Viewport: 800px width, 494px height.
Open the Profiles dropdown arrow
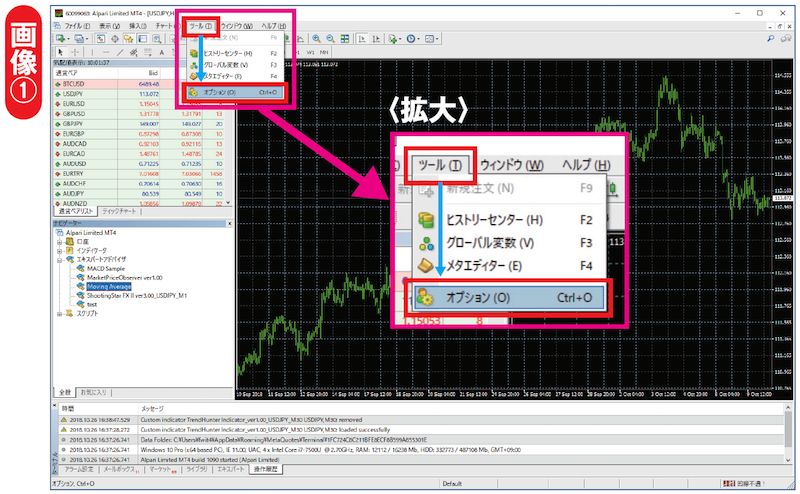(87, 39)
